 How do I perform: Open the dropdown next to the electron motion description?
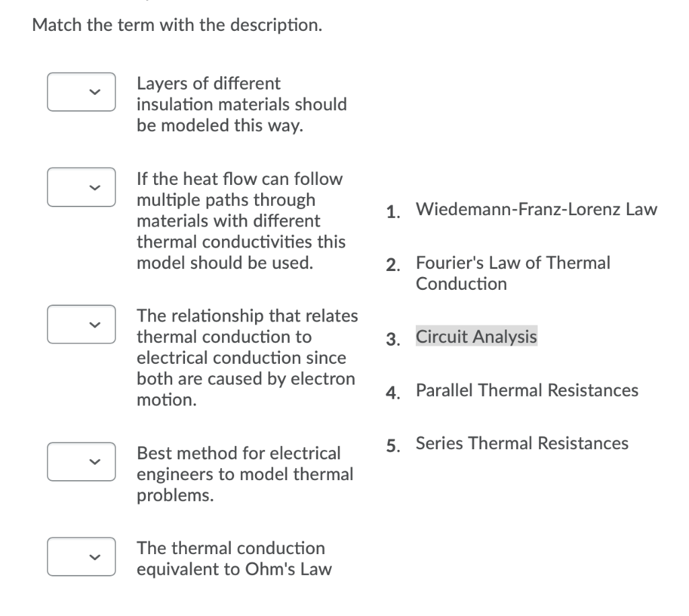click(81, 324)
